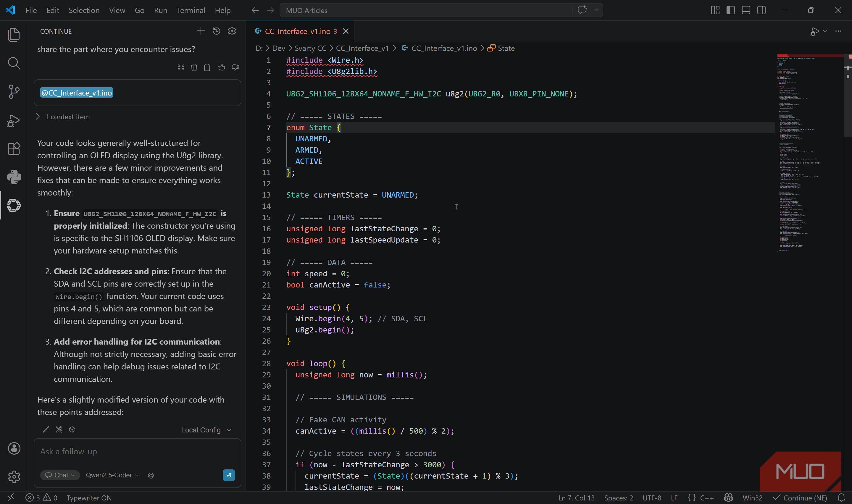The width and height of the screenshot is (852, 504).
Task: Open the File menu
Action: coord(31,11)
